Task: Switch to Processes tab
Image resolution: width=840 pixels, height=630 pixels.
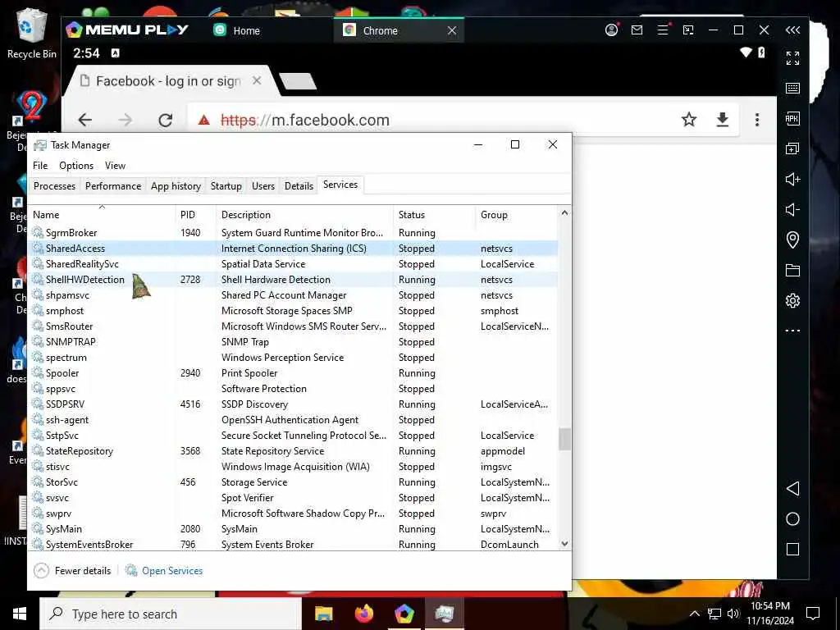Action: click(55, 186)
